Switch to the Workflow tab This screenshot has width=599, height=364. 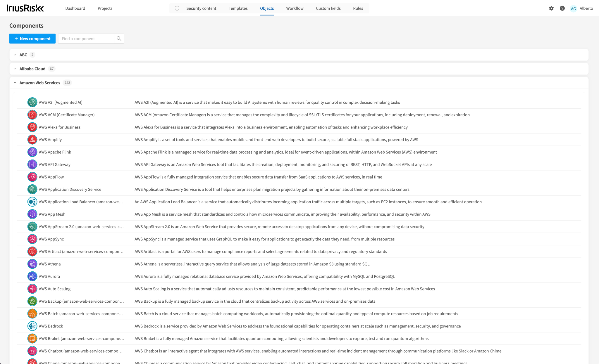pyautogui.click(x=295, y=8)
